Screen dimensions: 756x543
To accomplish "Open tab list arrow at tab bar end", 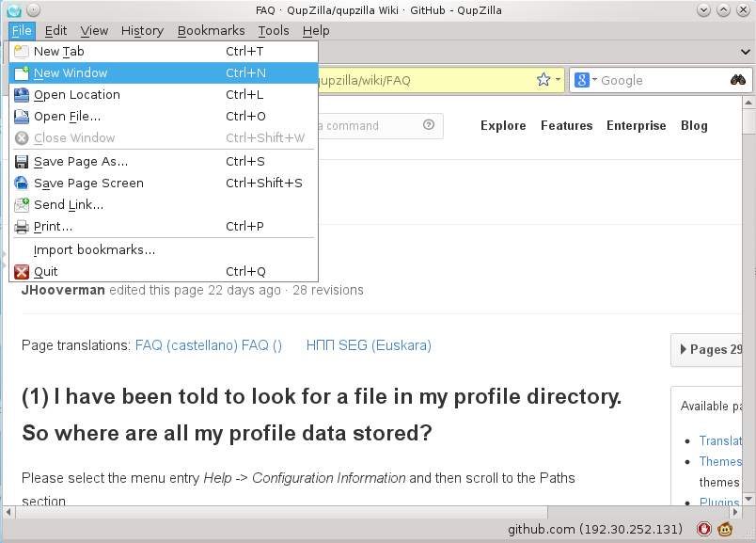I will (x=746, y=52).
